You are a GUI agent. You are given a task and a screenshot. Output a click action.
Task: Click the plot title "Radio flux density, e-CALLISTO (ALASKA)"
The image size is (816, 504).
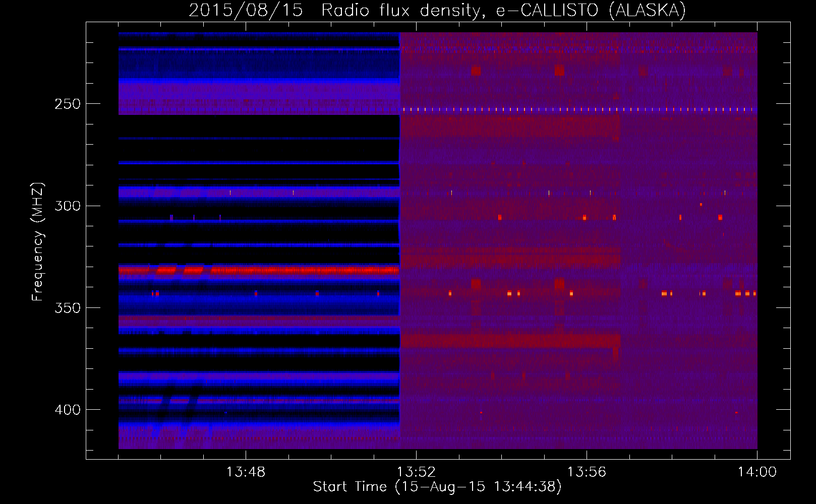(503, 11)
